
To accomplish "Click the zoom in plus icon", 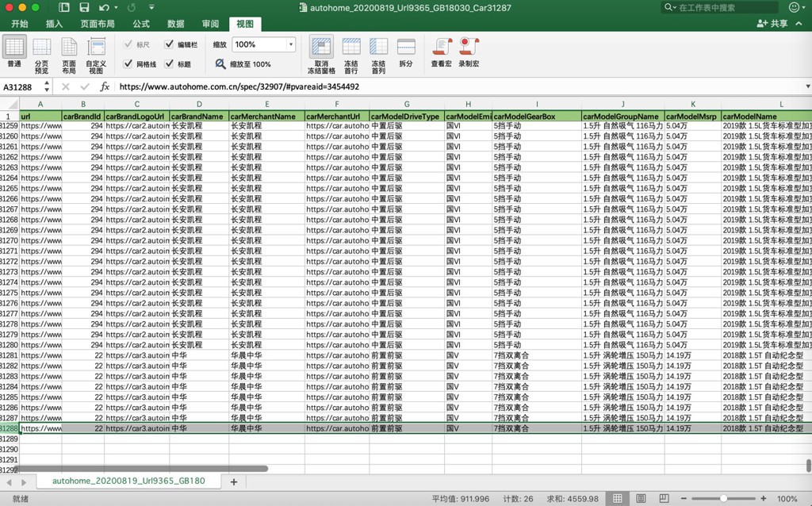I will point(764,498).
